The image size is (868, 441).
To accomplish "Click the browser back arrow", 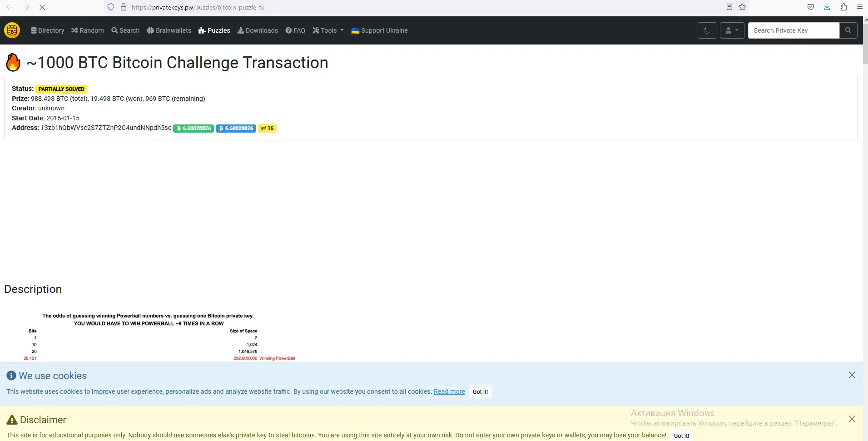I will click(10, 7).
